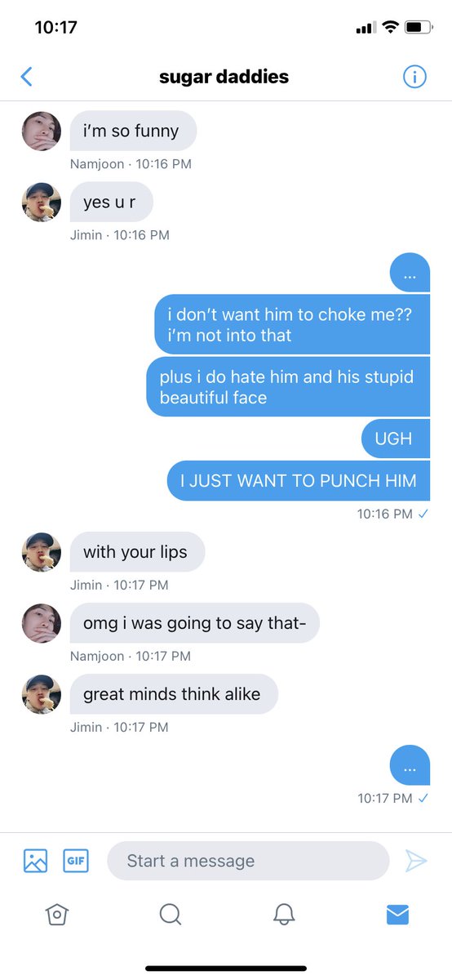Viewport: 452px width, 980px height.
Task: Tap Namjoon's avatar beside "omg i was going"
Action: click(x=41, y=623)
